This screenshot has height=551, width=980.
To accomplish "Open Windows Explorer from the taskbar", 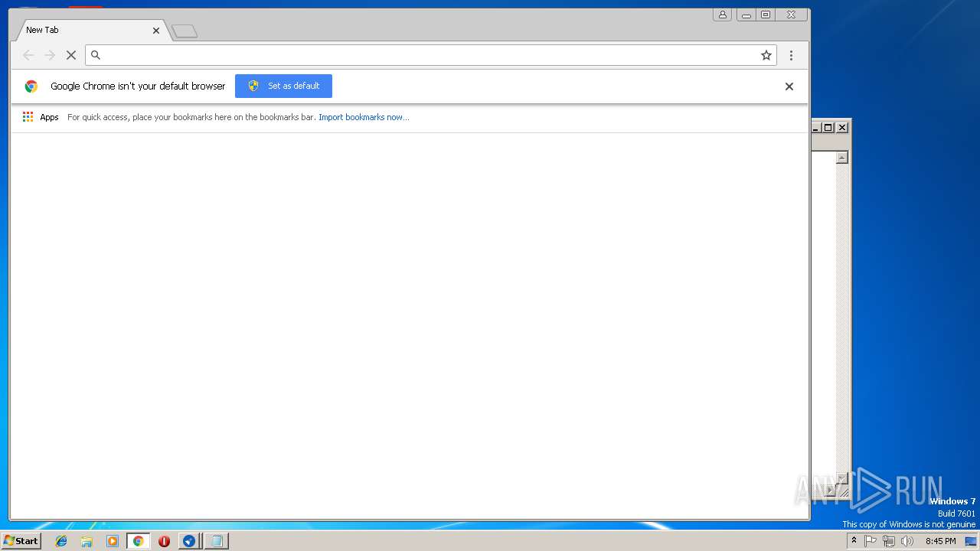I will [x=87, y=541].
